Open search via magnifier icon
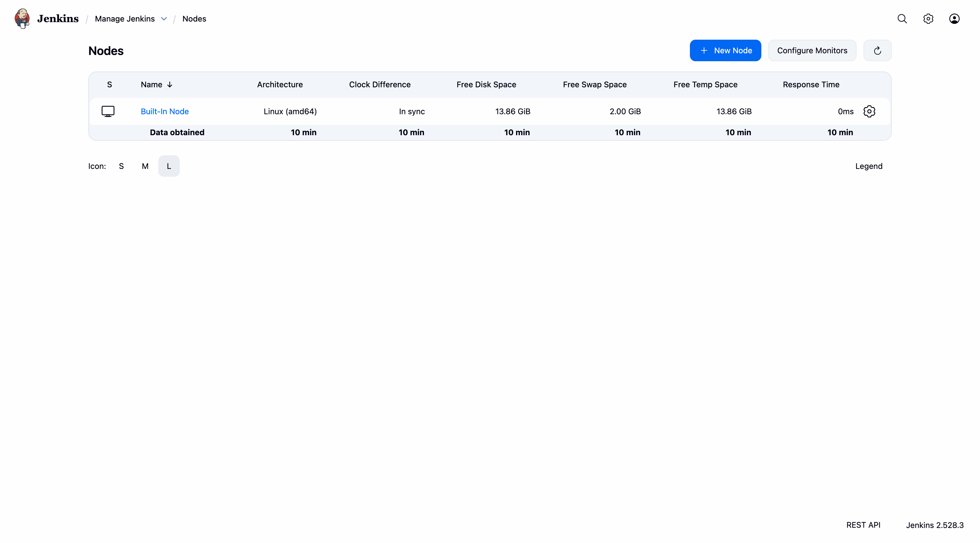This screenshot has height=543, width=980. [902, 19]
